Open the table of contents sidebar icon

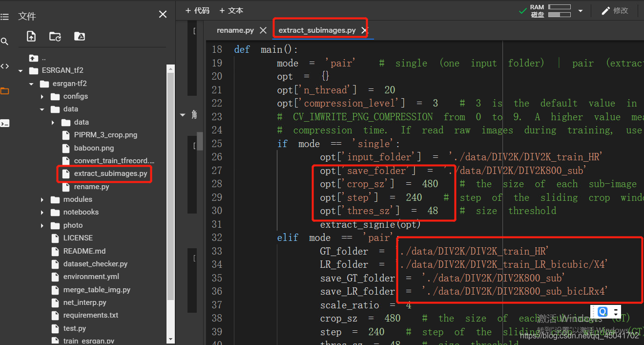tap(4, 17)
